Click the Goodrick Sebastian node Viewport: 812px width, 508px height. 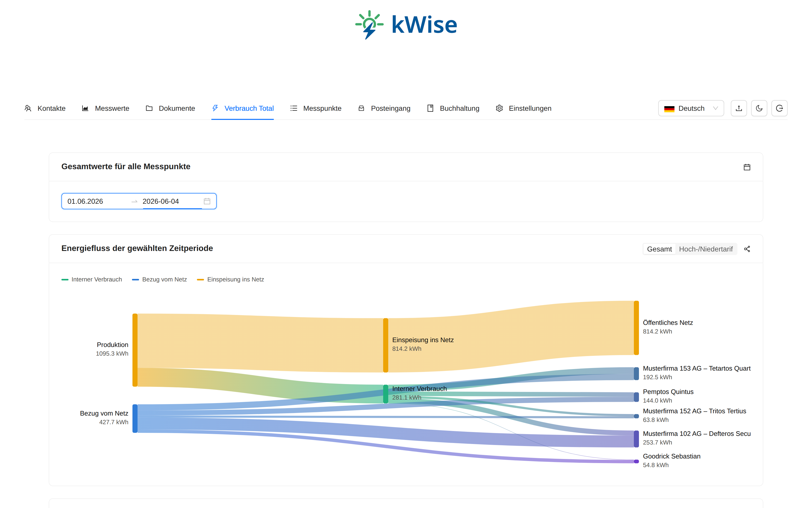coord(636,461)
